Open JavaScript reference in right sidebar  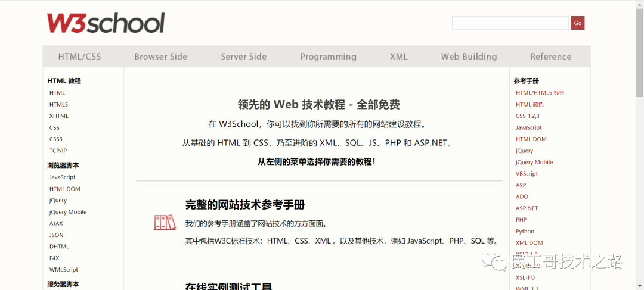529,127
